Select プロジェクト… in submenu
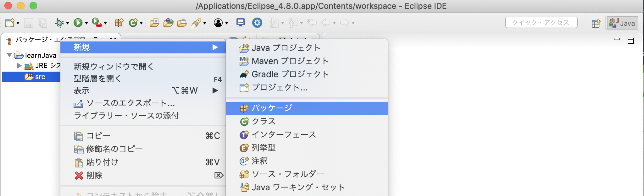 click(x=307, y=87)
